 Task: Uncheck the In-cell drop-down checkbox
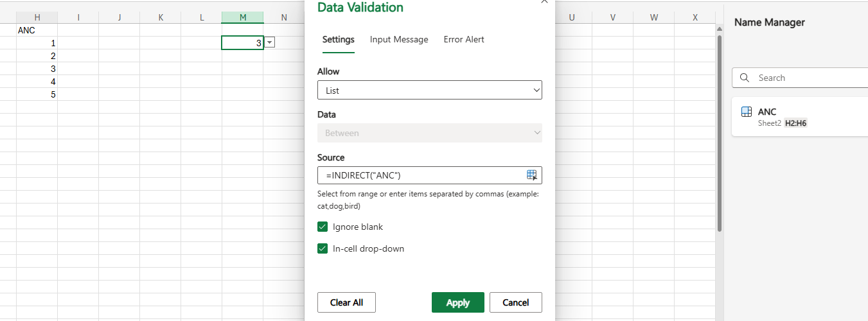coord(323,248)
